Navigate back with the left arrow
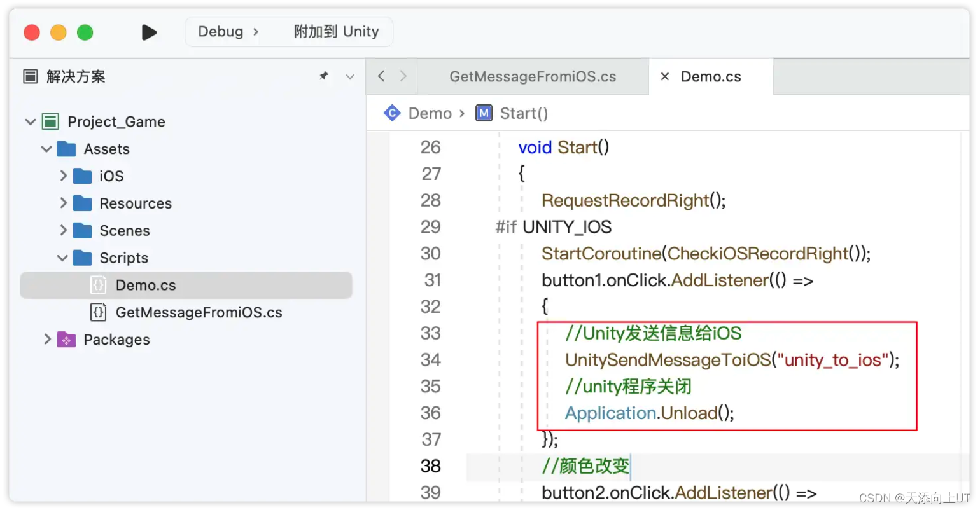The width and height of the screenshot is (980, 510). [381, 76]
